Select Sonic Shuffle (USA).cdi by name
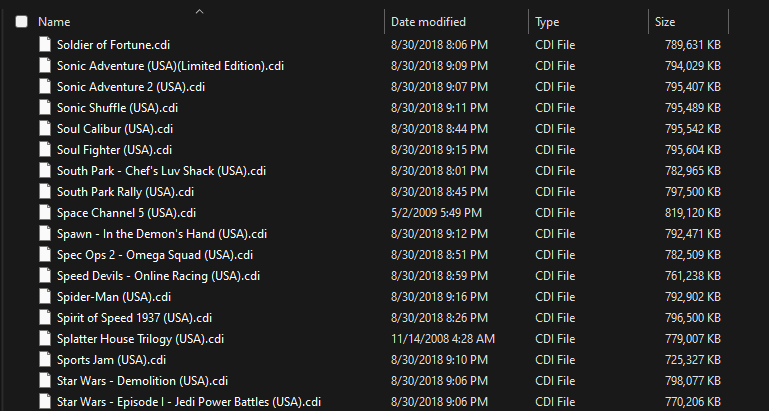Viewport: 769px width, 411px height. tap(117, 108)
